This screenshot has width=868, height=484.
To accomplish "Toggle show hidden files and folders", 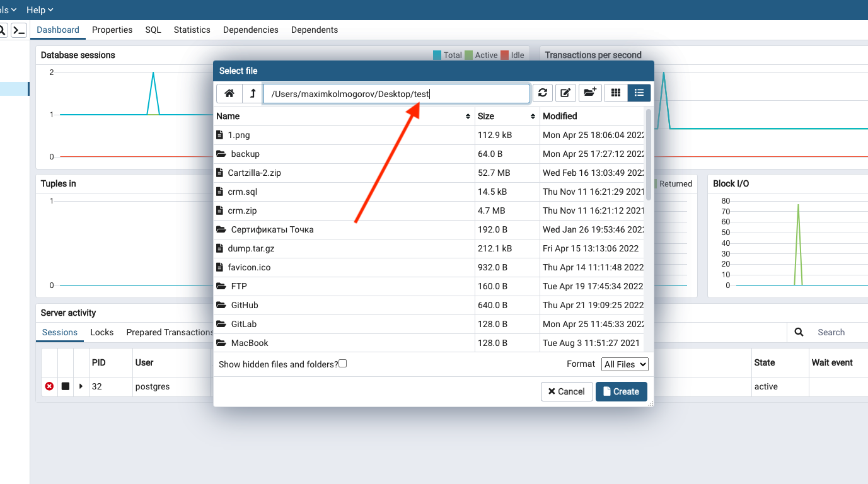I will [343, 364].
